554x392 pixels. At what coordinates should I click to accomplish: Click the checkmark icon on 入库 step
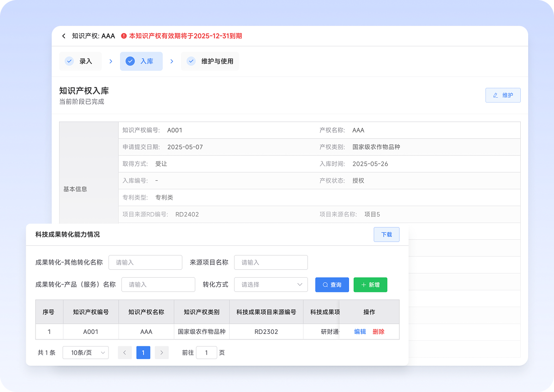tap(130, 61)
